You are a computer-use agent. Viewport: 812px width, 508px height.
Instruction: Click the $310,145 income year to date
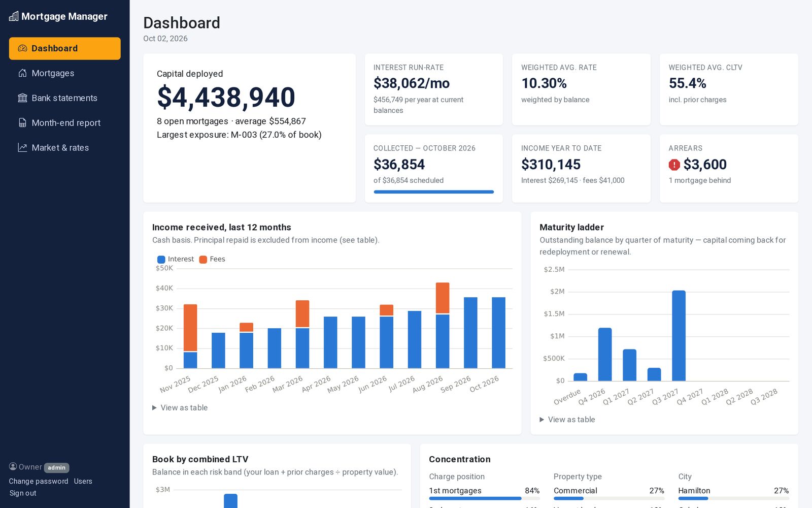pyautogui.click(x=551, y=165)
